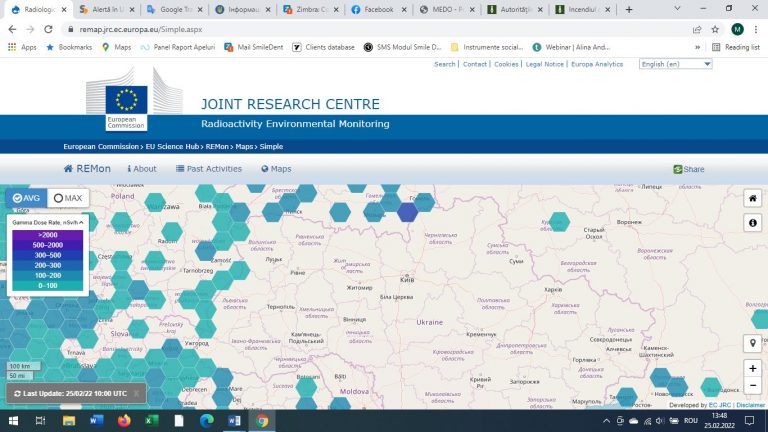The height and width of the screenshot is (432, 768).
Task: Open the Europa Analytics link
Action: (x=597, y=64)
